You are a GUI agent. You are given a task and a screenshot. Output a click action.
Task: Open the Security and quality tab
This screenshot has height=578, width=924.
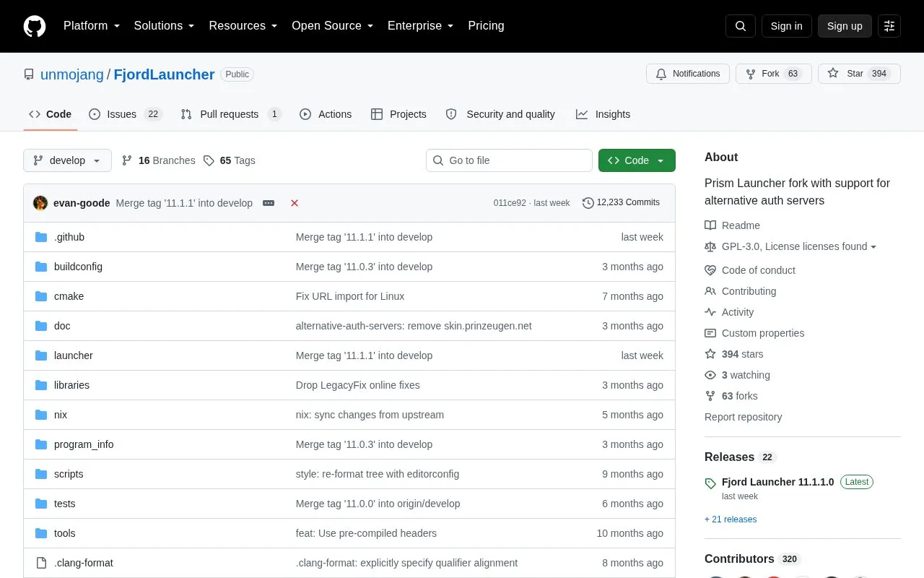pos(501,114)
